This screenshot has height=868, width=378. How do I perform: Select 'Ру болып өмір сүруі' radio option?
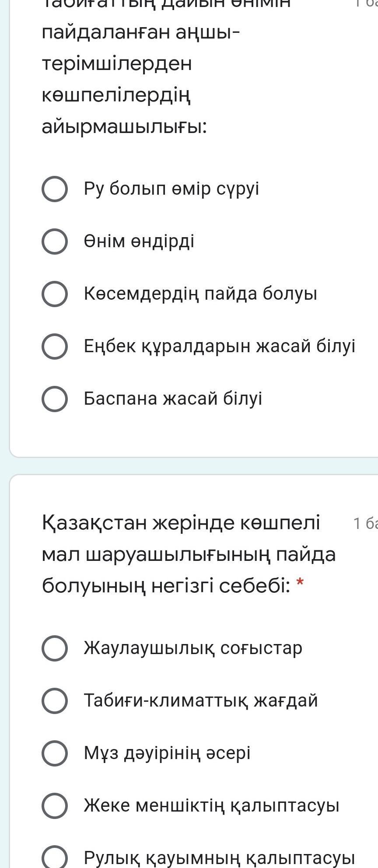[x=55, y=189]
